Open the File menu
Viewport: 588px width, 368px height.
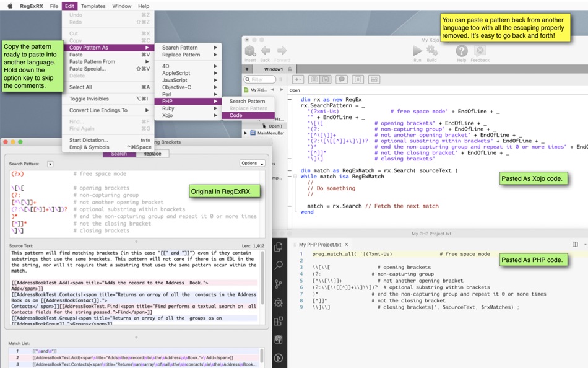point(54,6)
